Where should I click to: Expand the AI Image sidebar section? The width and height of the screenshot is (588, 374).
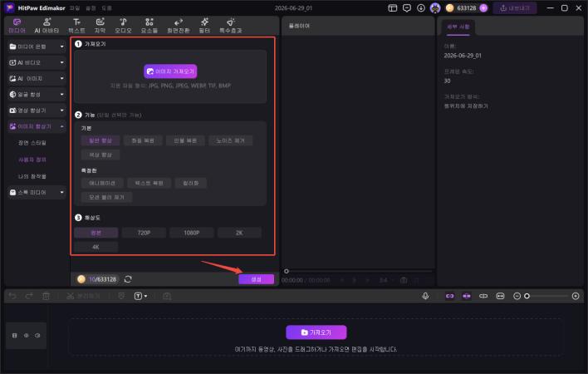pyautogui.click(x=37, y=78)
